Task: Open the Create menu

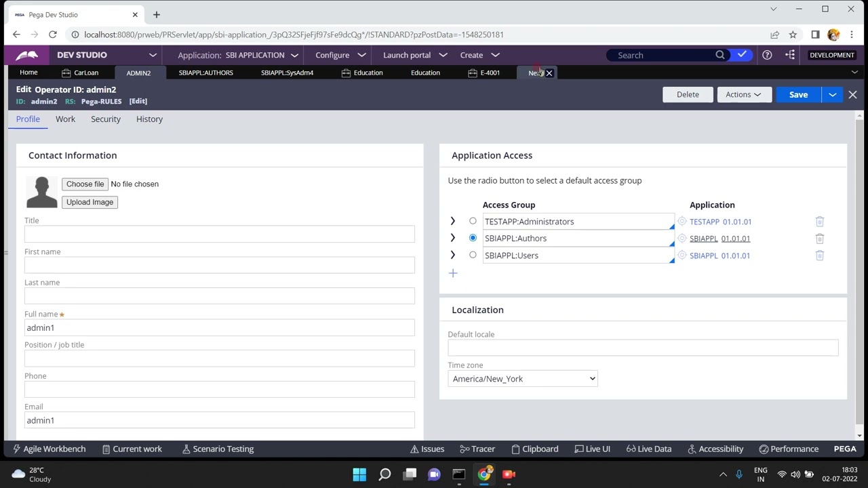Action: pyautogui.click(x=479, y=55)
